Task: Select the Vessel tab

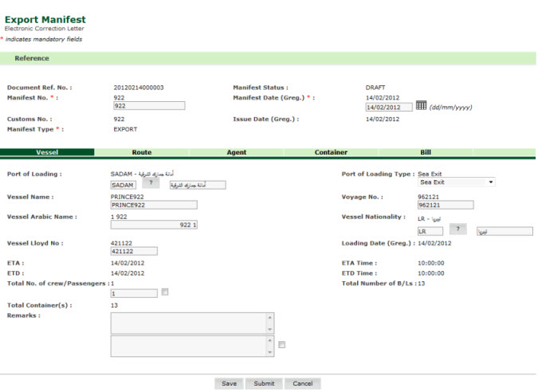Action: 47,152
